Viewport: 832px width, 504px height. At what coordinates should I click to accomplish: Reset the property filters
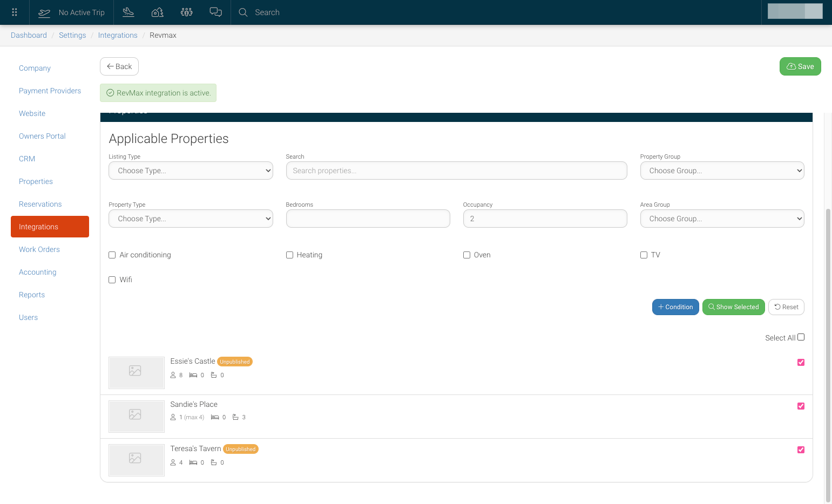786,307
